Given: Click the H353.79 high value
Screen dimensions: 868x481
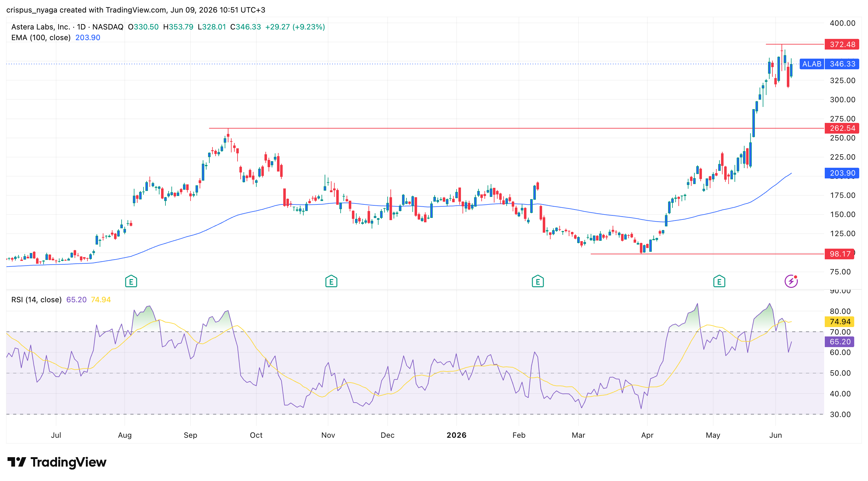Looking at the screenshot, I should coord(178,27).
